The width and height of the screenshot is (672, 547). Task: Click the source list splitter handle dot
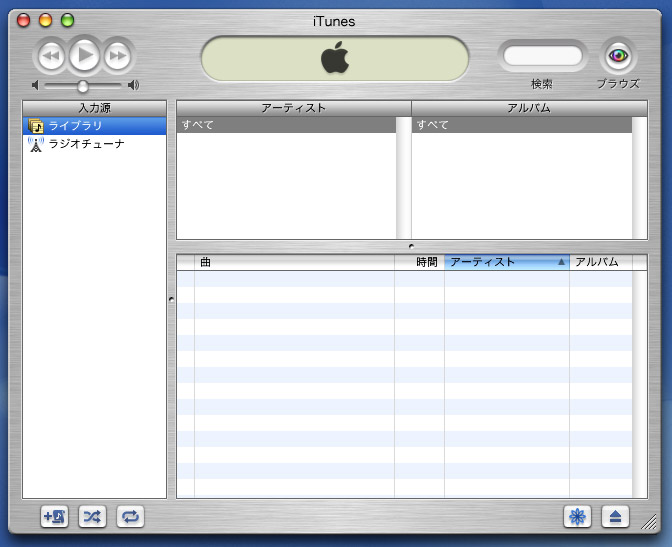pyautogui.click(x=171, y=300)
